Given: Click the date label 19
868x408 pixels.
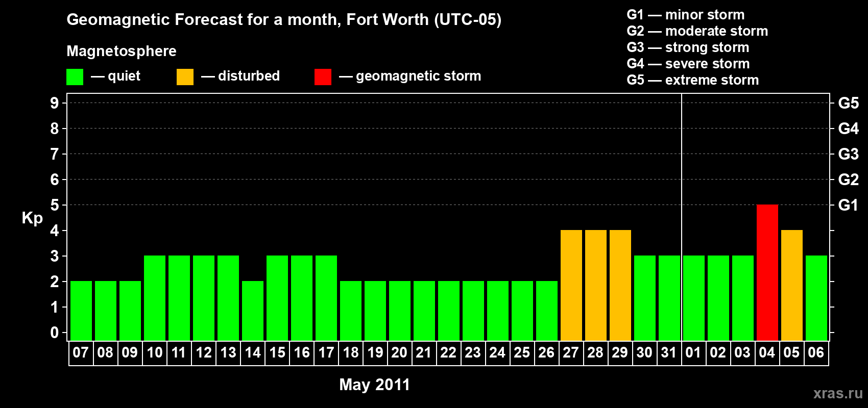Looking at the screenshot, I should 375,352.
